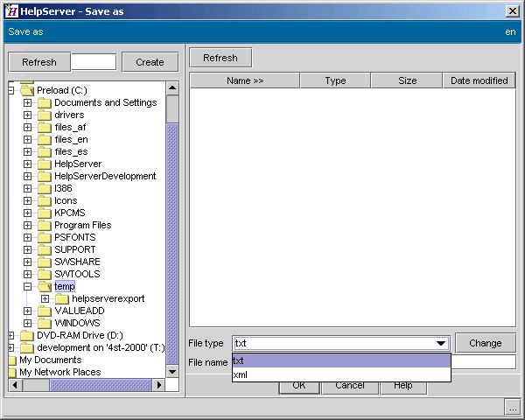Sort by the Name column header
Viewport: 525px width, 420px height.
coord(245,80)
